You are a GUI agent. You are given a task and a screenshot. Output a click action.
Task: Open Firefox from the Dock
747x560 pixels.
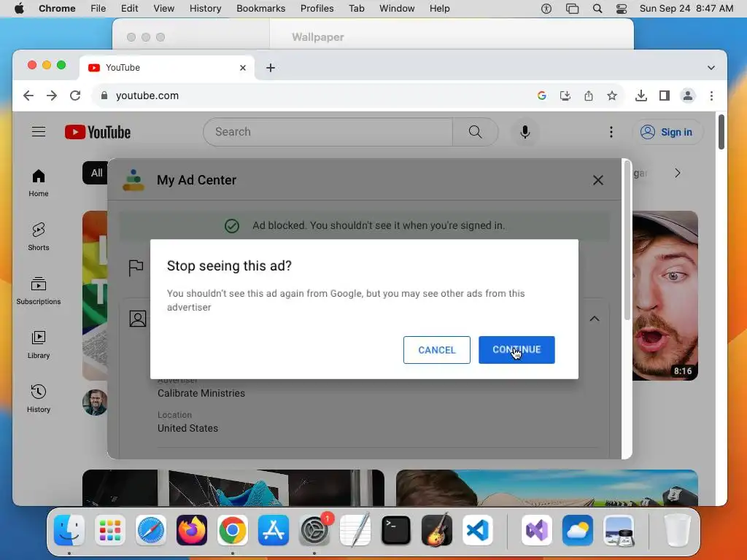(192, 530)
